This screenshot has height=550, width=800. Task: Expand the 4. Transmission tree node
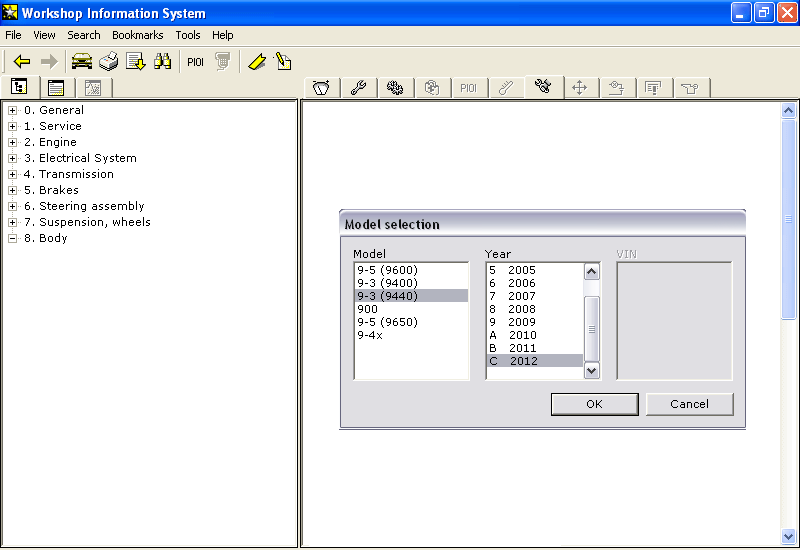[12, 174]
